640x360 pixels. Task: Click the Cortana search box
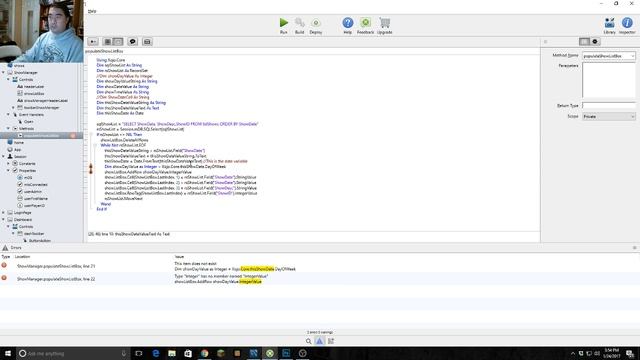click(73, 353)
